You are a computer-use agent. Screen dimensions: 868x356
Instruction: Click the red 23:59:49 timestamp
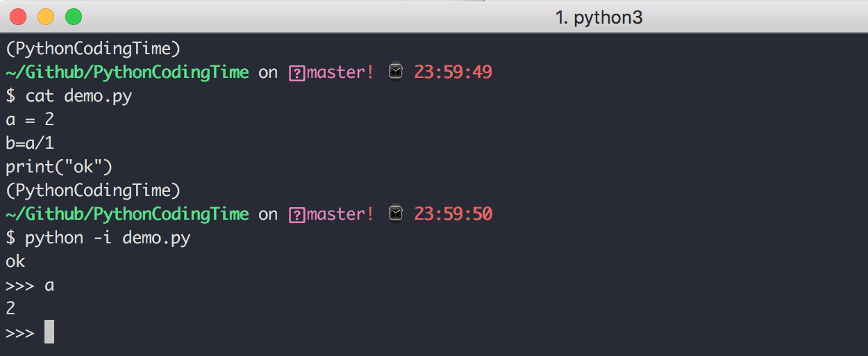click(x=453, y=72)
